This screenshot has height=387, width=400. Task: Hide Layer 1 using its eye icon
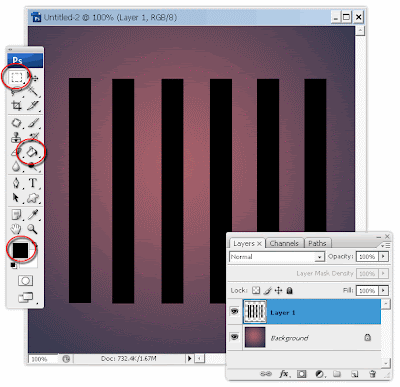[235, 311]
